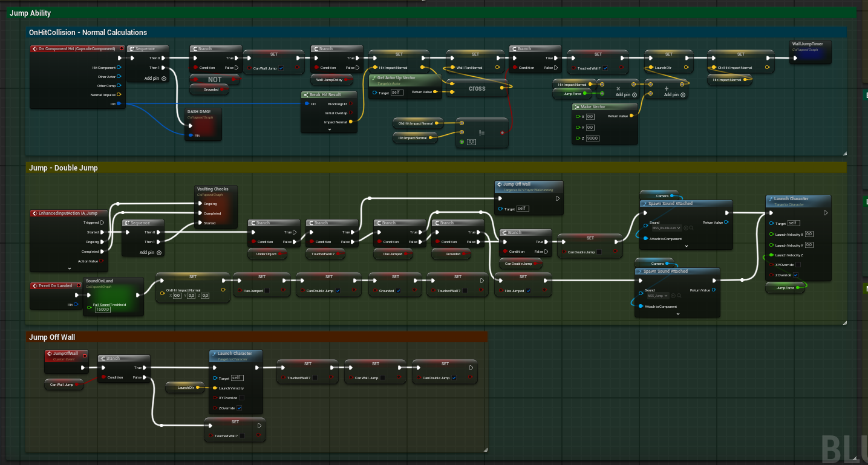Toggle the Can Wall Jump checkbox in the top SET node
The height and width of the screenshot is (465, 868).
(281, 68)
